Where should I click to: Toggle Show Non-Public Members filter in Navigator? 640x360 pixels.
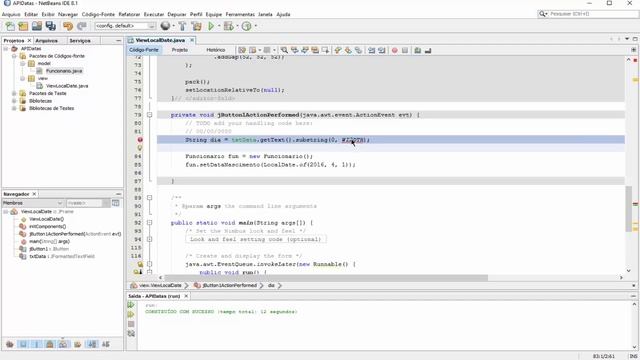tap(50, 344)
